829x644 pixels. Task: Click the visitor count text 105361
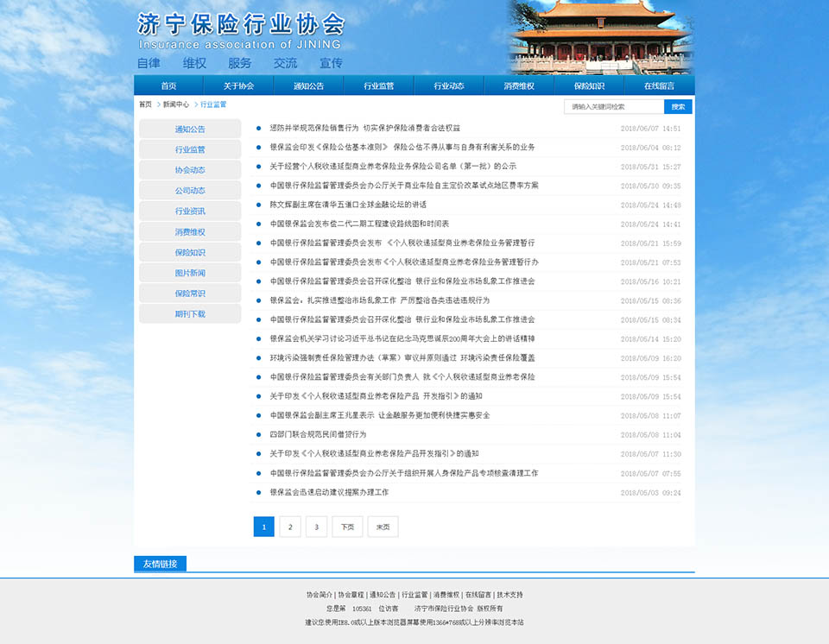pyautogui.click(x=362, y=609)
